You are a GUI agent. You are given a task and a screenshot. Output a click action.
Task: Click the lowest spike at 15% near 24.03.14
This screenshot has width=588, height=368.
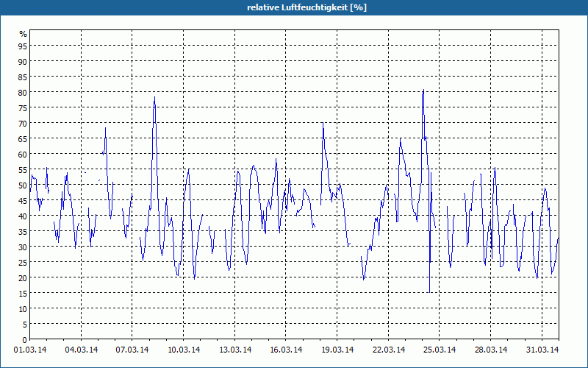(x=429, y=292)
